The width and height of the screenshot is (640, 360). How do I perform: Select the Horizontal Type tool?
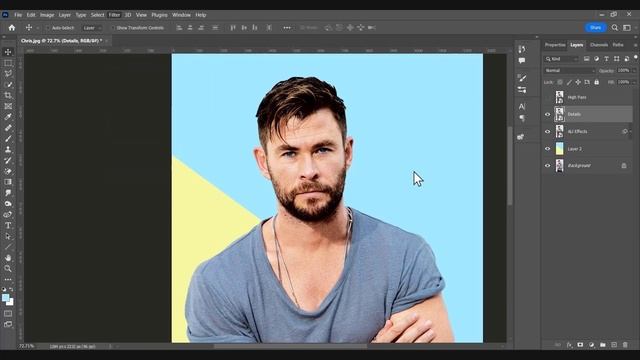click(8, 225)
